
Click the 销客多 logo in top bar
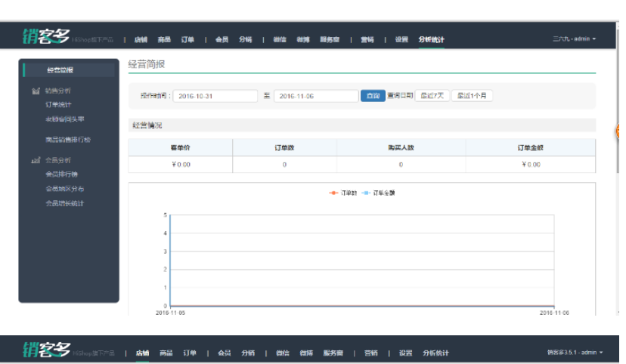(x=46, y=37)
